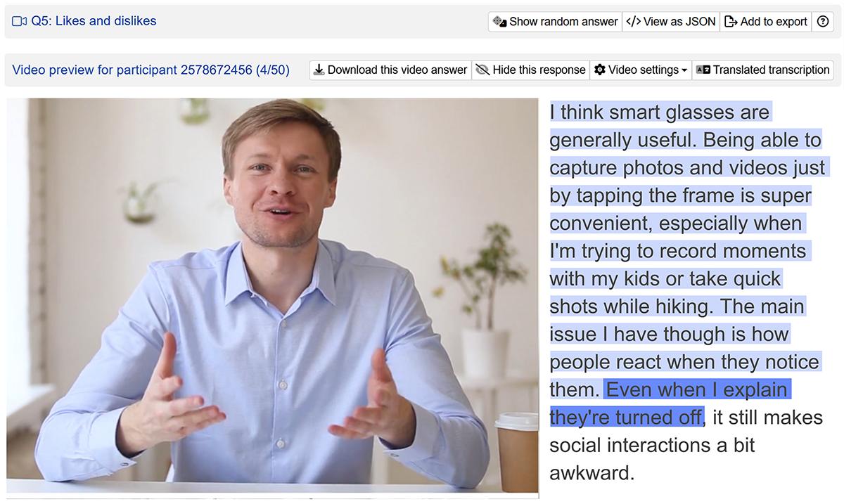
Task: Click the Add to export icon
Action: [731, 22]
